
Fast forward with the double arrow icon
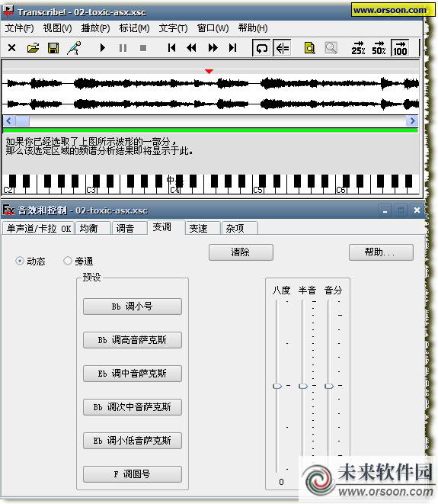(213, 48)
